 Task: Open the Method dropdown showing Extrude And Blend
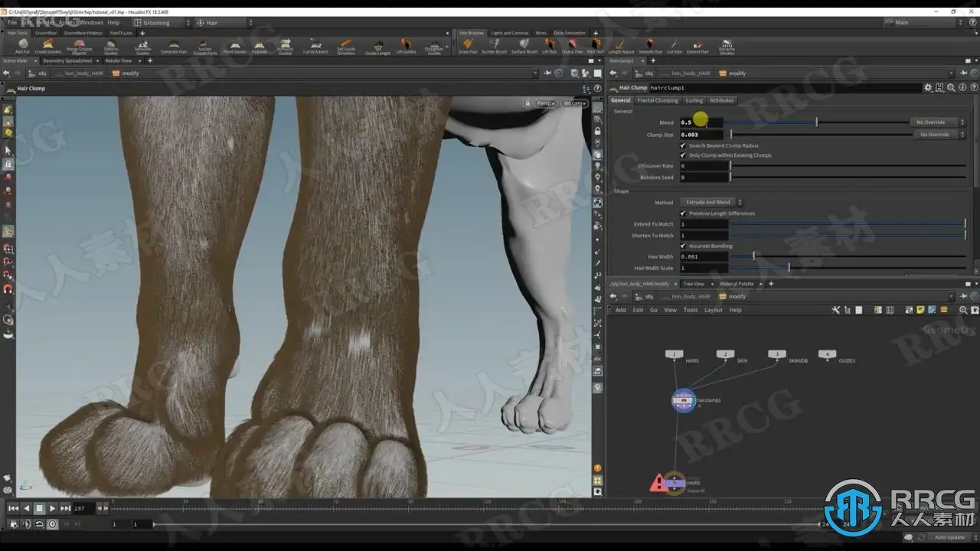tap(710, 203)
